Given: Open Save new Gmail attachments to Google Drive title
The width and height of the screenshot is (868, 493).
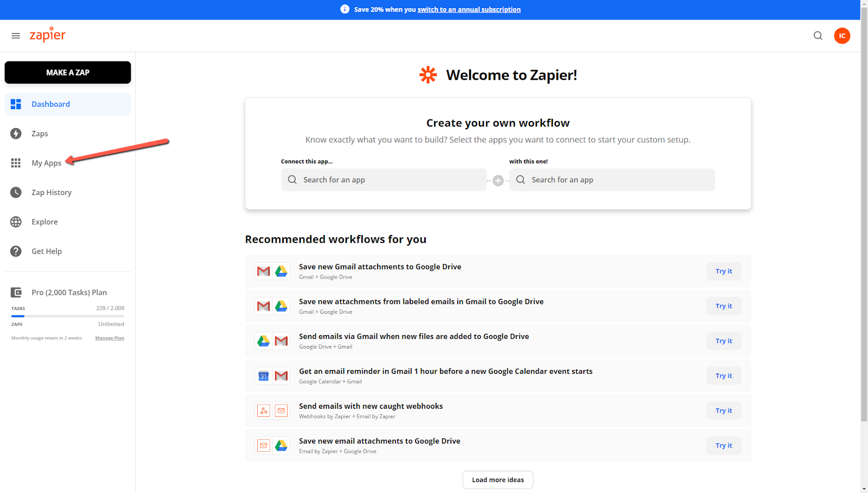Looking at the screenshot, I should [380, 267].
